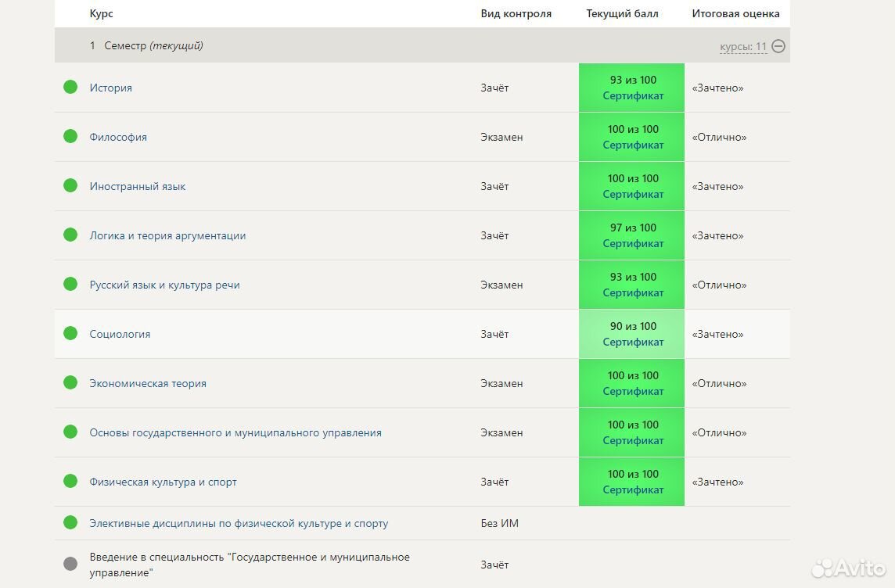Click the green status dot beside История
The width and height of the screenshot is (895, 588).
coord(70,87)
